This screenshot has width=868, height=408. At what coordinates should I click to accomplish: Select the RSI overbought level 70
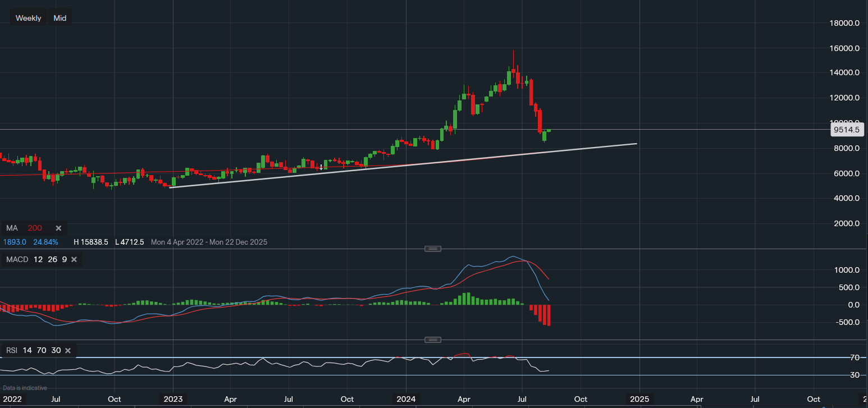coord(41,350)
